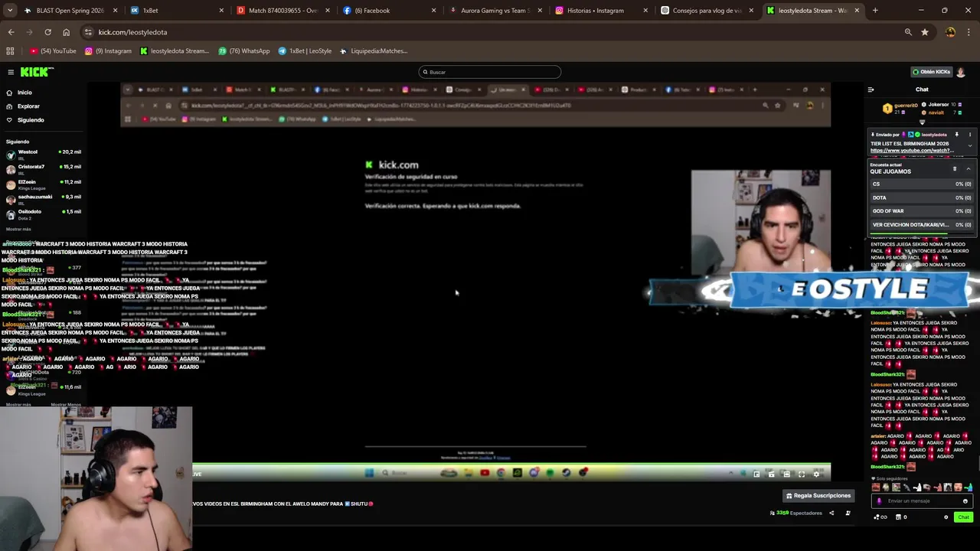Click the Regala Suscripciones button
The image size is (980, 551).
coord(818,496)
